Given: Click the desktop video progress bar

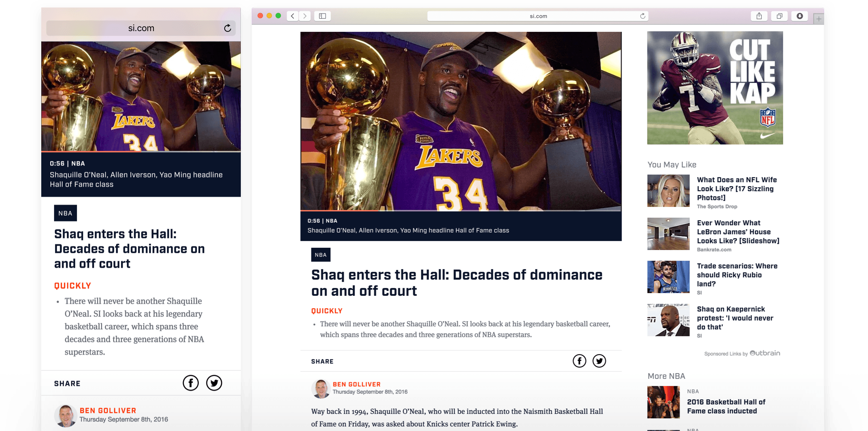Looking at the screenshot, I should coord(461,211).
